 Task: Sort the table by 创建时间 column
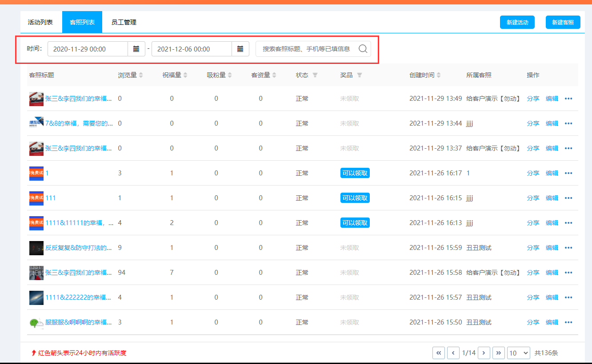click(439, 75)
